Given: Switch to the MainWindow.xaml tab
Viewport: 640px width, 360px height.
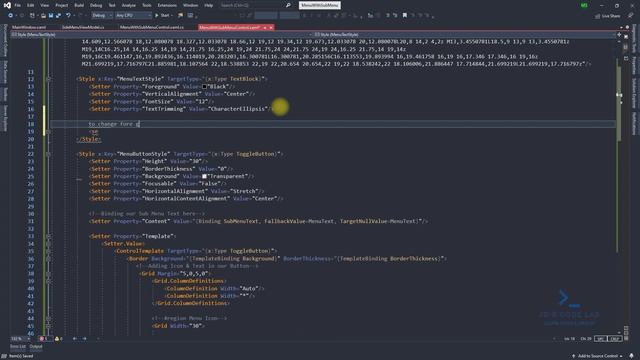Looking at the screenshot, I should tap(29, 27).
